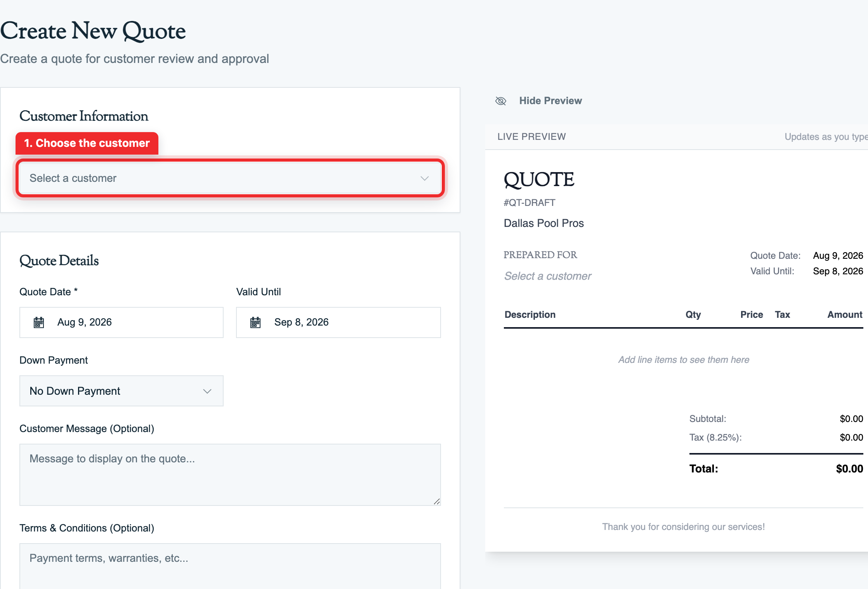868x589 pixels.
Task: Open the Select a customer dropdown
Action: [x=230, y=178]
